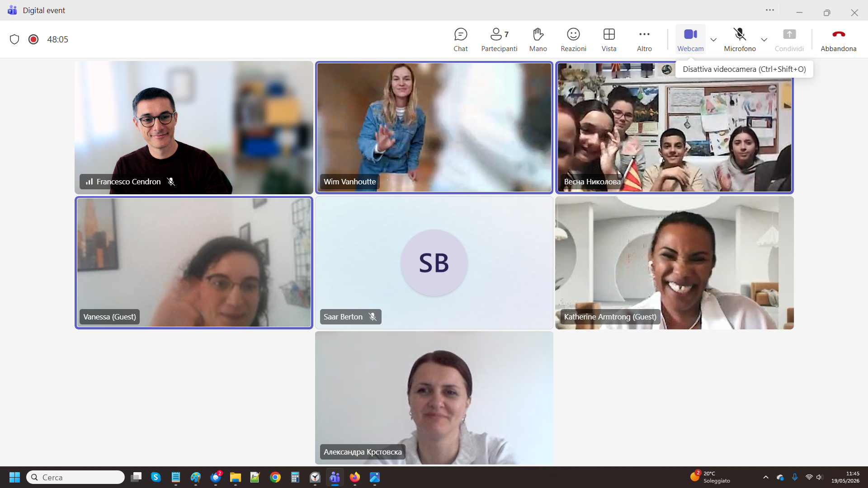Click the red recording indicator
The image size is (868, 488).
[33, 39]
